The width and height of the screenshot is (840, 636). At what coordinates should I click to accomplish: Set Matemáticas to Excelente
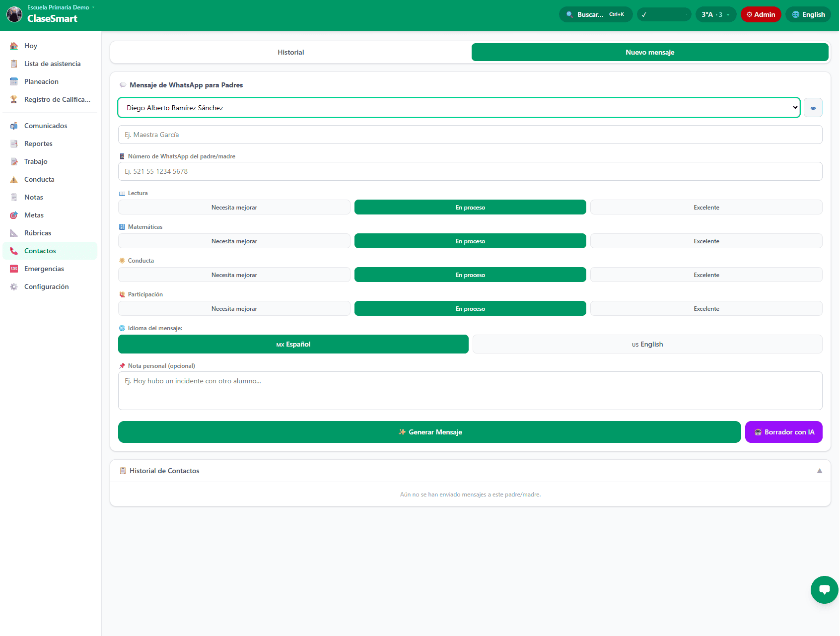click(x=706, y=241)
